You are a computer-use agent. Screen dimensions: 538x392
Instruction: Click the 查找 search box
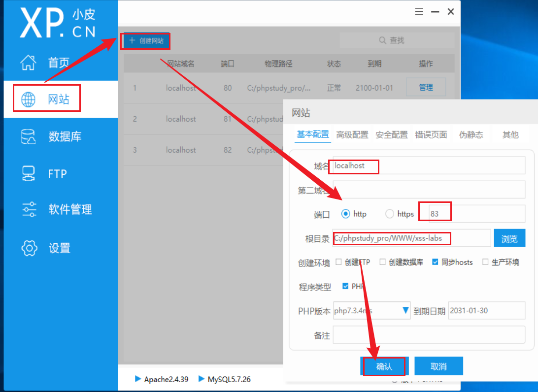click(397, 40)
